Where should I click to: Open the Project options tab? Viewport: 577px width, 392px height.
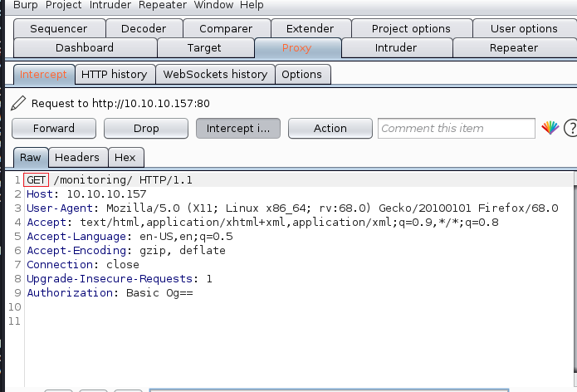point(411,28)
